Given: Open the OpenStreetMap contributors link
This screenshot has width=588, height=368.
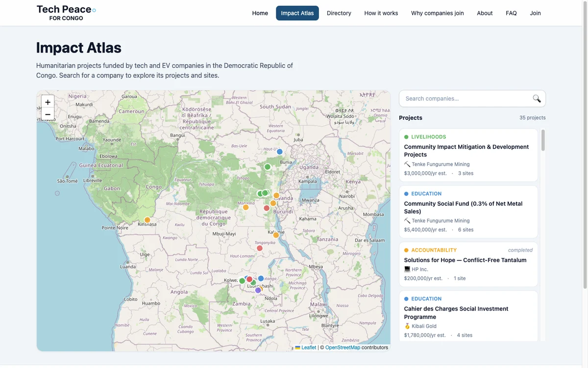Looking at the screenshot, I should point(343,347).
